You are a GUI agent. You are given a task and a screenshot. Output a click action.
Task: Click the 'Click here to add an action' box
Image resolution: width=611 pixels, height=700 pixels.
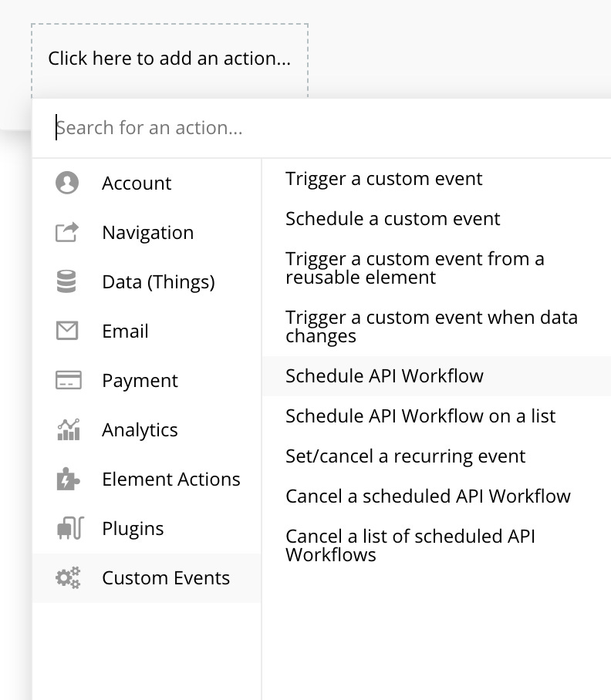pos(170,60)
